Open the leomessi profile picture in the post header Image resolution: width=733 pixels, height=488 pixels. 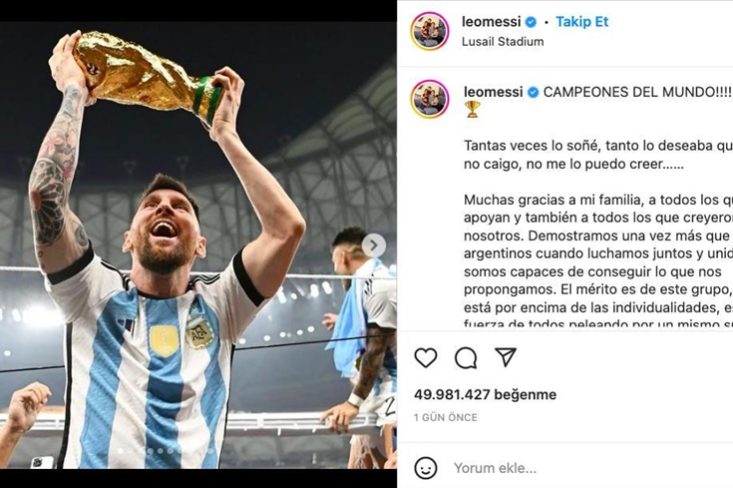pos(429,31)
